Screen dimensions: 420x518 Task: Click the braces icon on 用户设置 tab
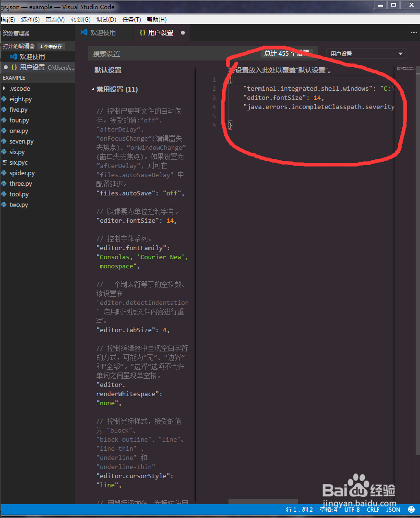click(x=142, y=33)
